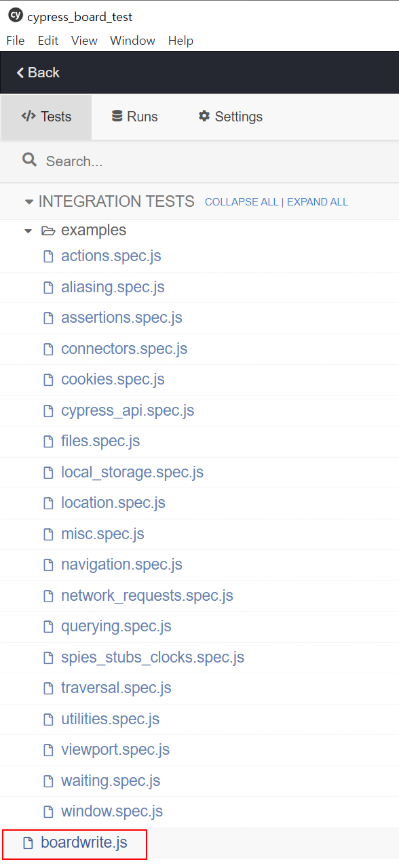The image size is (399, 868).
Task: Click the file icon beside cookies.spec.js
Action: [x=48, y=380]
